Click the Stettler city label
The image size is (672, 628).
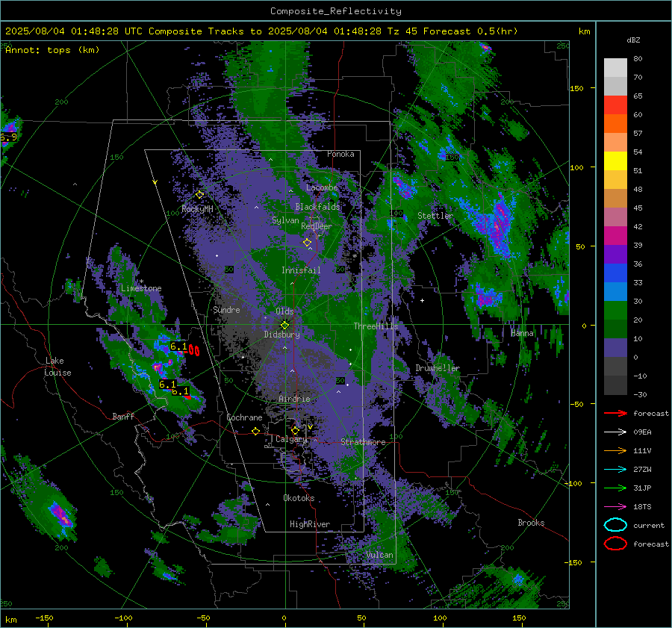[435, 216]
